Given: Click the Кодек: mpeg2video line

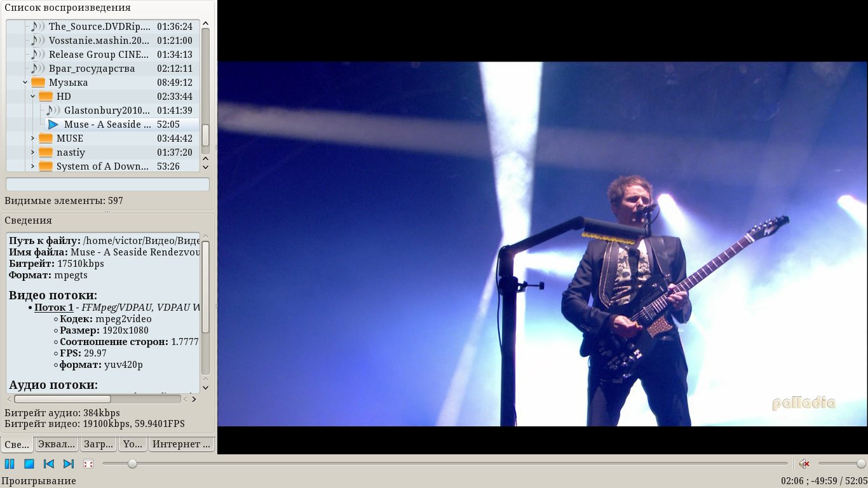Looking at the screenshot, I should coord(105,319).
